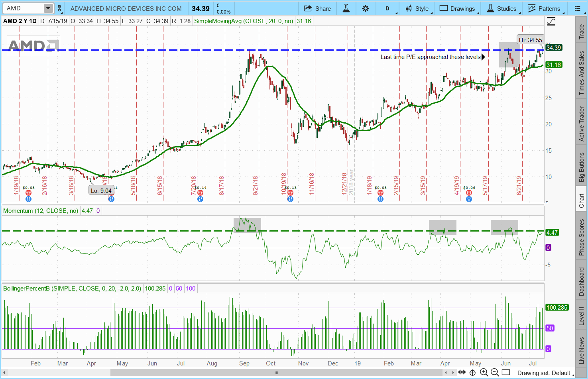The width and height of the screenshot is (588, 379).
Task: Toggle the price line icon above price axis
Action: coord(551,22)
